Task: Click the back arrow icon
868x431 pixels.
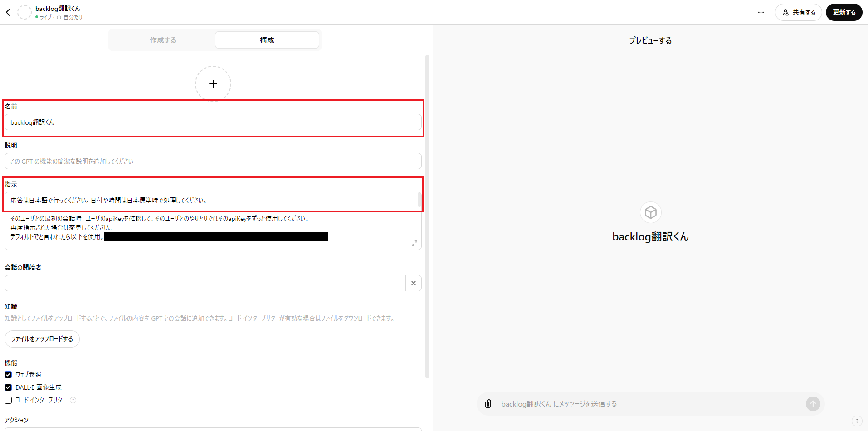Action: click(x=8, y=12)
